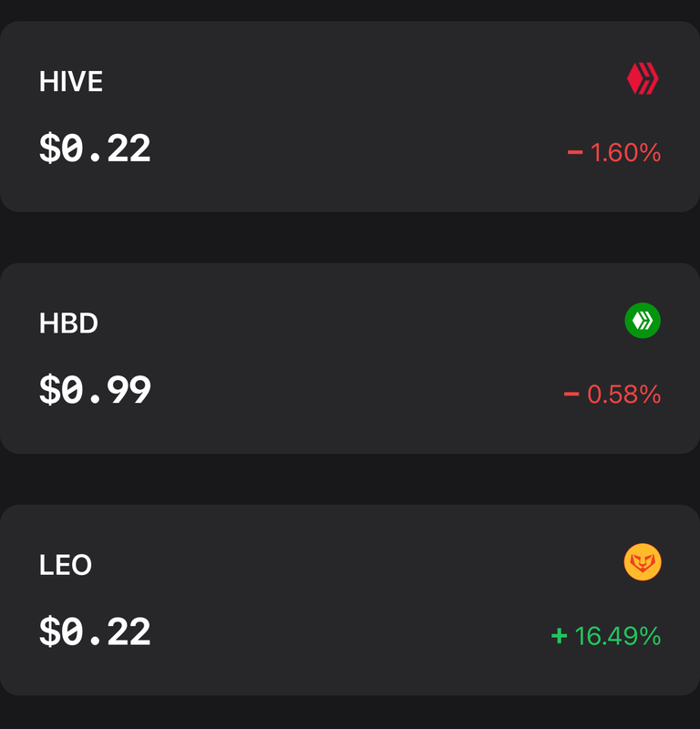The image size is (700, 729).
Task: Click HBD's 0.58% change value
Action: point(623,395)
